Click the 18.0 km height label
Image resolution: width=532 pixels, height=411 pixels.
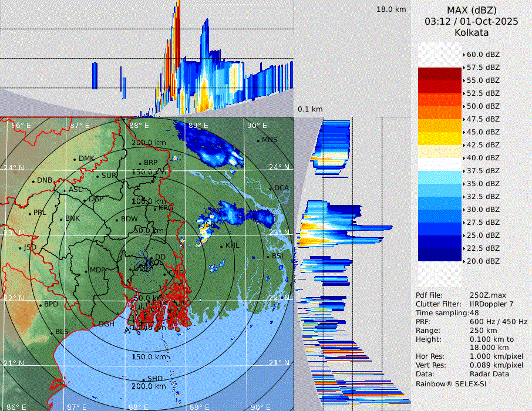point(391,9)
